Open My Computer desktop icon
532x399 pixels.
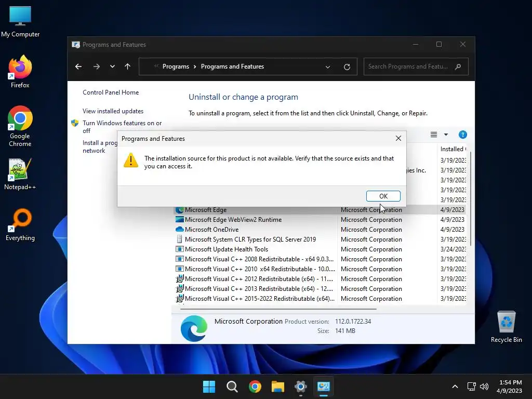tap(20, 21)
